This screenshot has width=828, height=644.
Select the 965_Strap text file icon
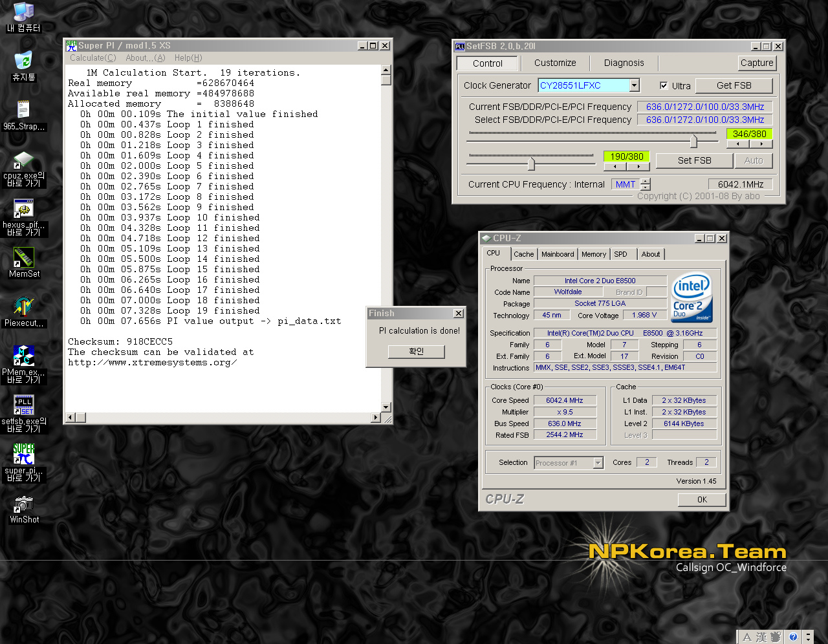(23, 114)
